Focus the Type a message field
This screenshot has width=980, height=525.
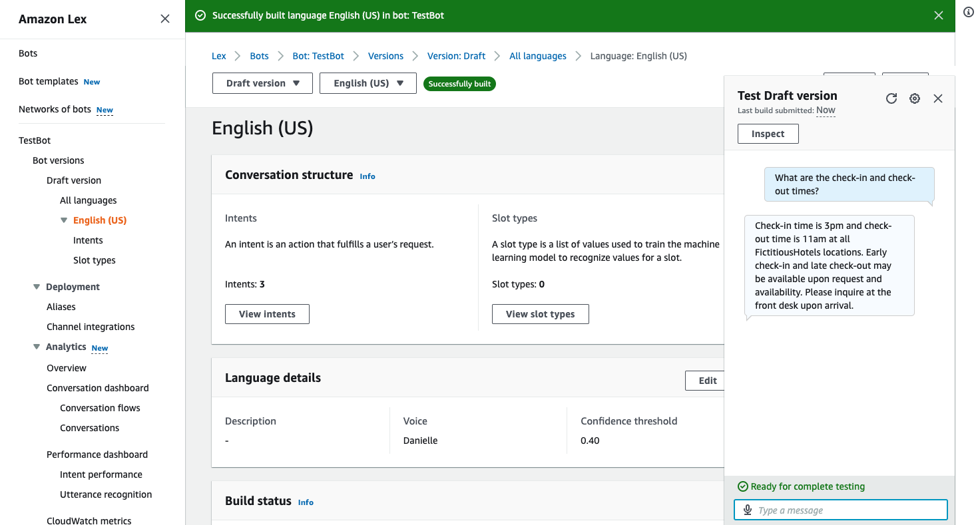tap(841, 510)
